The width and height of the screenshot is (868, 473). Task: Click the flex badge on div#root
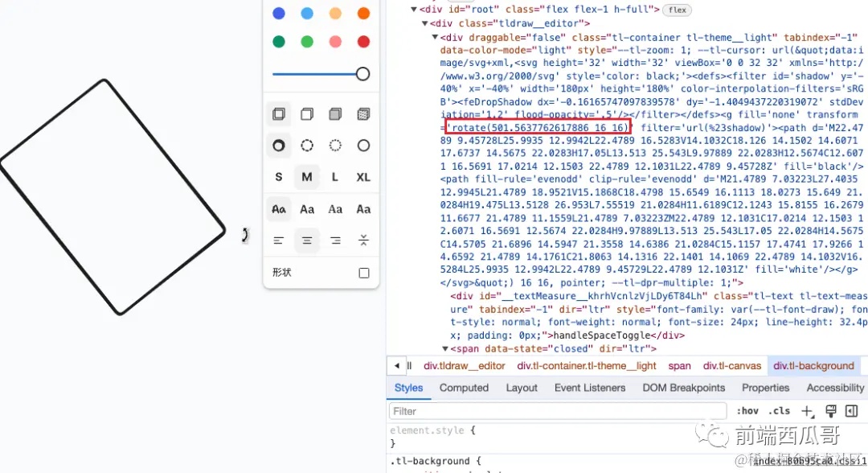click(677, 10)
